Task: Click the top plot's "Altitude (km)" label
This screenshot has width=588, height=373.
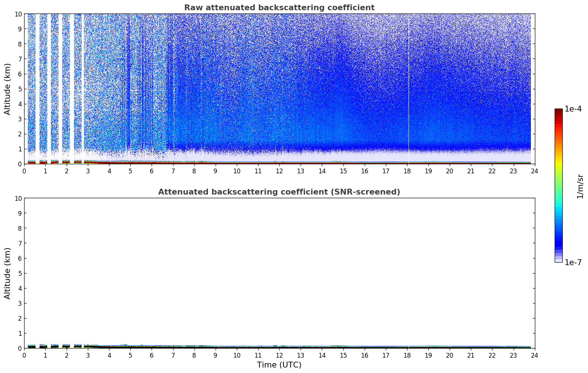Action: (8, 89)
